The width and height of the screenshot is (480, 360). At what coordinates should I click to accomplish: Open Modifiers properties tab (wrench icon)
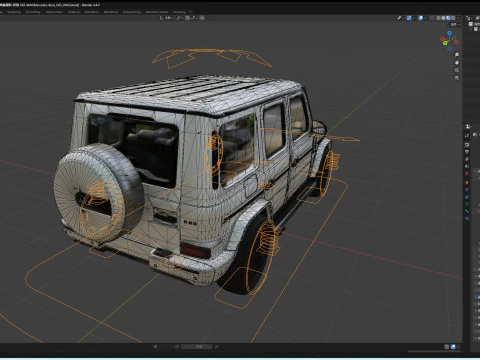pos(467,190)
